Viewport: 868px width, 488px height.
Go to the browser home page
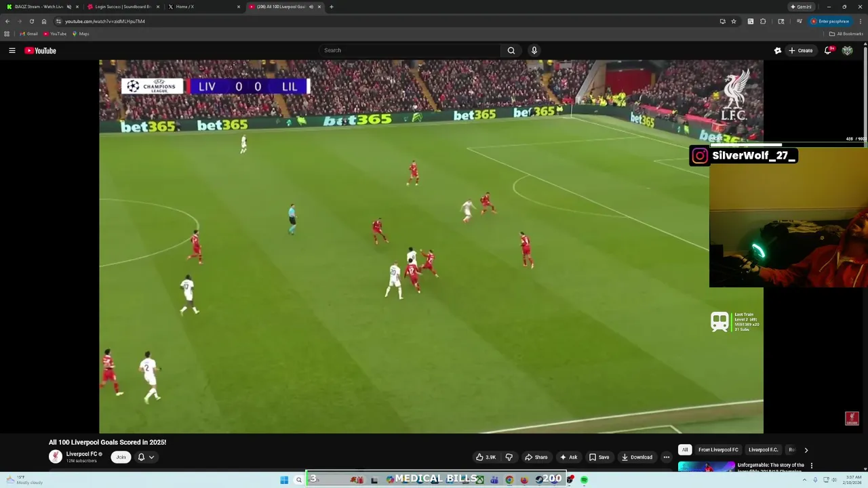tap(44, 21)
